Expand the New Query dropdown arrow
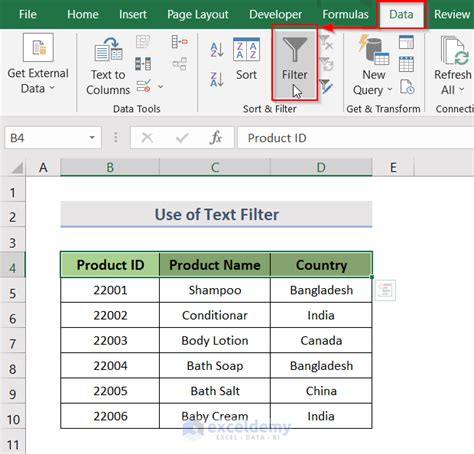Viewport: 474px width, 454px height. (389, 90)
